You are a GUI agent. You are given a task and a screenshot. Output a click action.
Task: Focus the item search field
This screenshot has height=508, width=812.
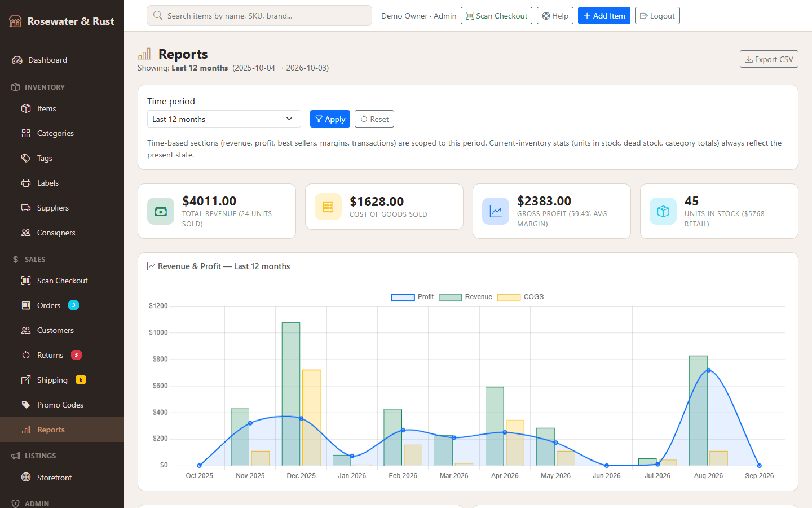point(259,16)
